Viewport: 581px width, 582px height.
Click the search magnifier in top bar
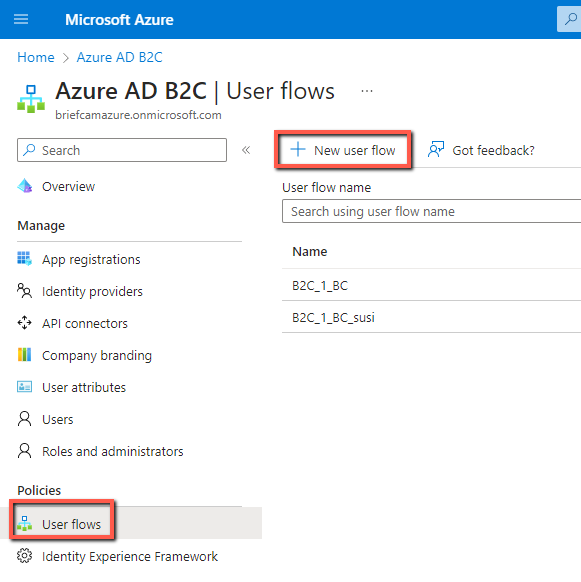point(570,19)
